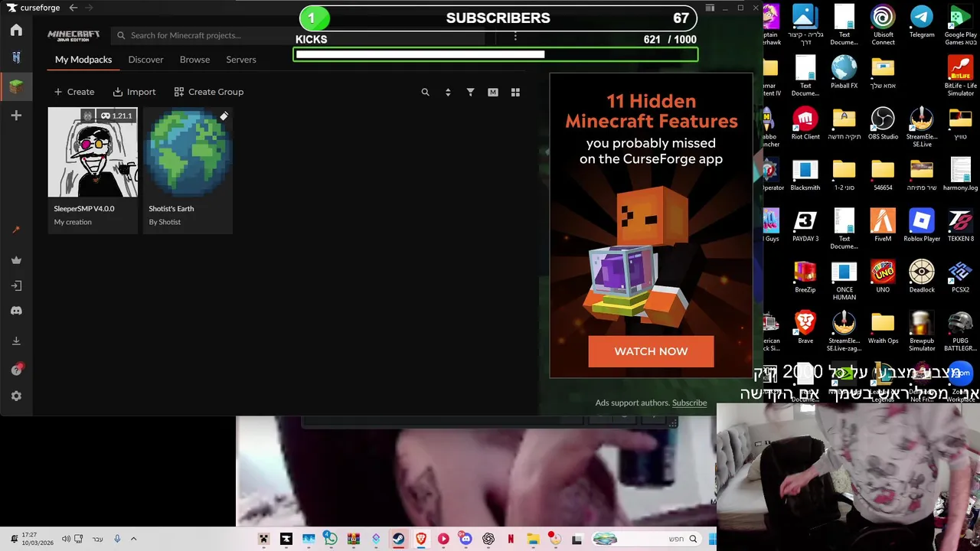
Task: Open ChatGPT icon in the taskbar
Action: tap(488, 539)
